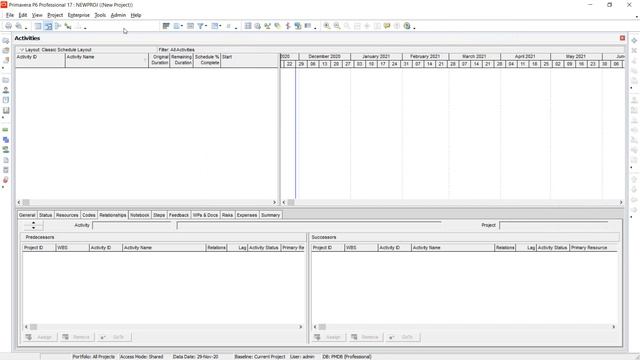Click the Print icon in the toolbar
Viewport: 640px width, 360px height.
8,26
